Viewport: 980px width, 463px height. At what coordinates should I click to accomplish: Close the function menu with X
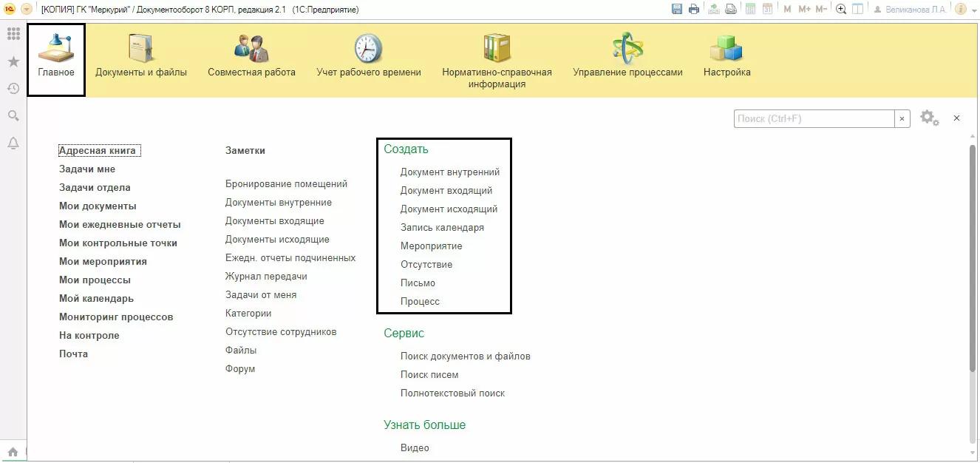(x=956, y=118)
